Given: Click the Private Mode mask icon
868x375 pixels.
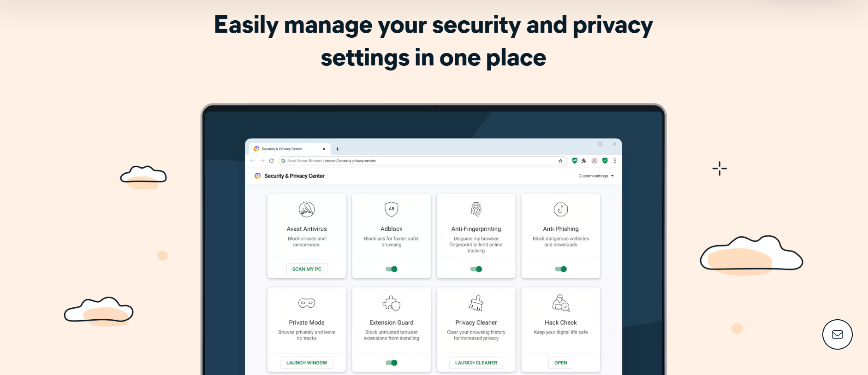Looking at the screenshot, I should (x=307, y=303).
